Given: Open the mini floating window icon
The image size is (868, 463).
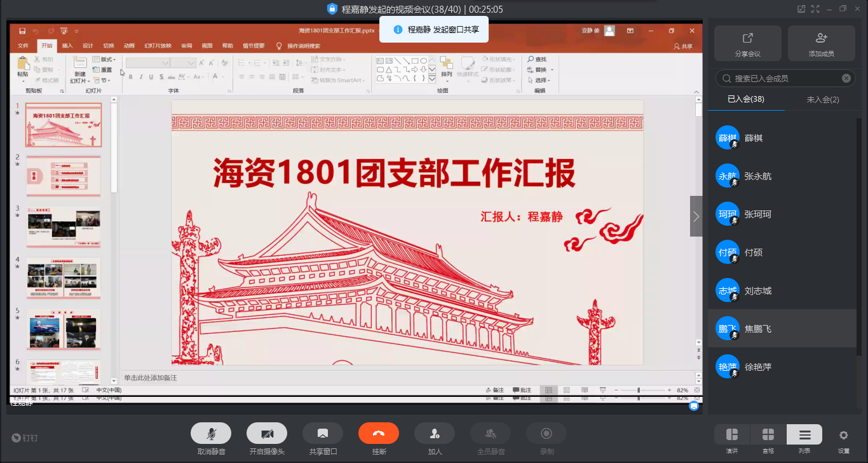Looking at the screenshot, I should [801, 9].
